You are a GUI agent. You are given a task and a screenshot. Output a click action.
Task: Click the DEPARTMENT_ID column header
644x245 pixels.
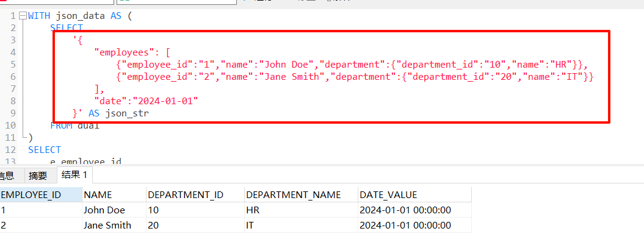point(186,195)
